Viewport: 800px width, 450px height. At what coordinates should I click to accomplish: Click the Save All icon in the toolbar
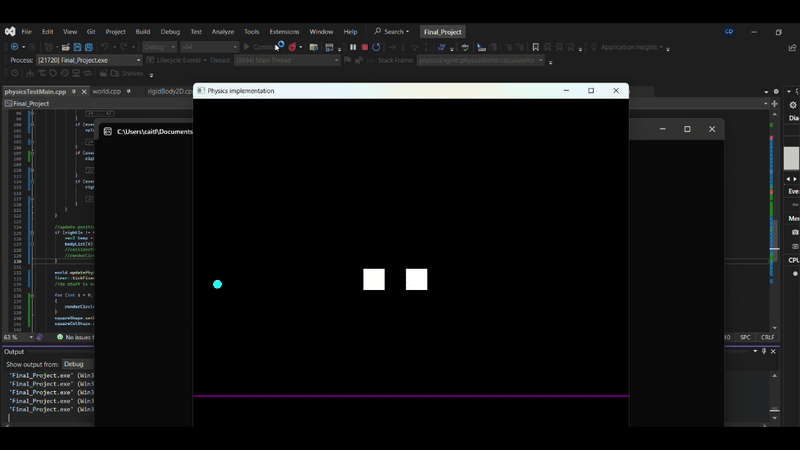89,47
